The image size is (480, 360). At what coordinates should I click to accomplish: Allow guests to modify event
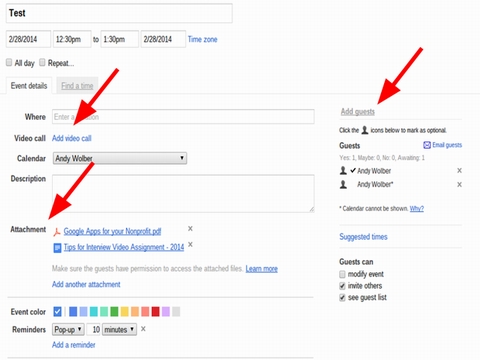coord(342,274)
